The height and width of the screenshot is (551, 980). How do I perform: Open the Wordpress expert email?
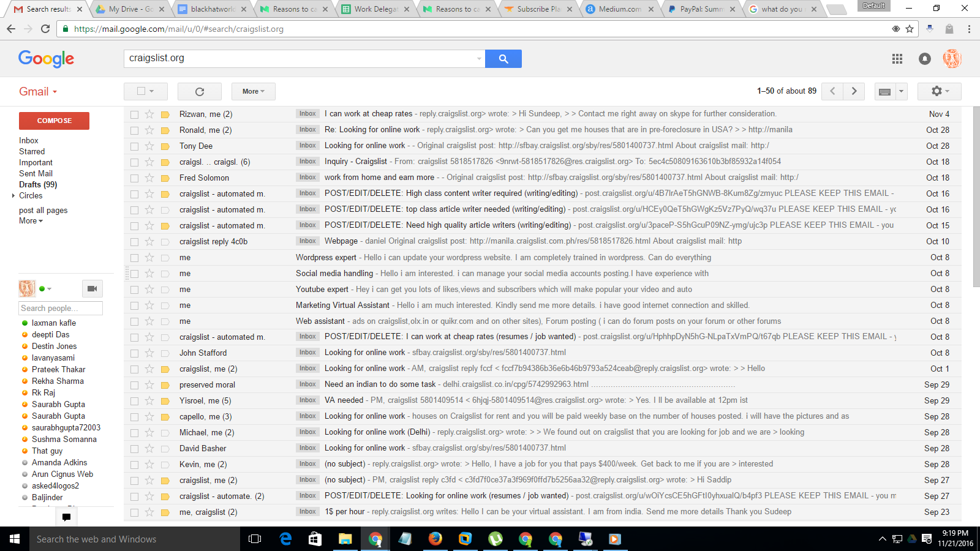click(542, 258)
